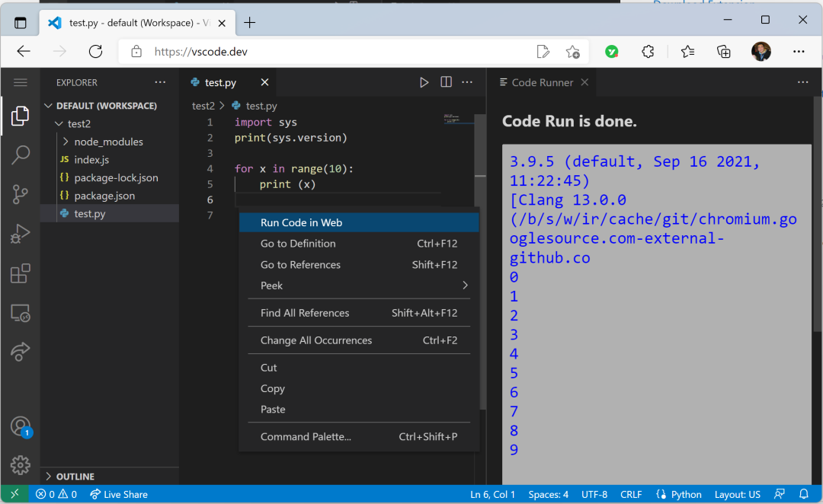Add this page to favorites
This screenshot has height=504, width=823.
pos(572,52)
